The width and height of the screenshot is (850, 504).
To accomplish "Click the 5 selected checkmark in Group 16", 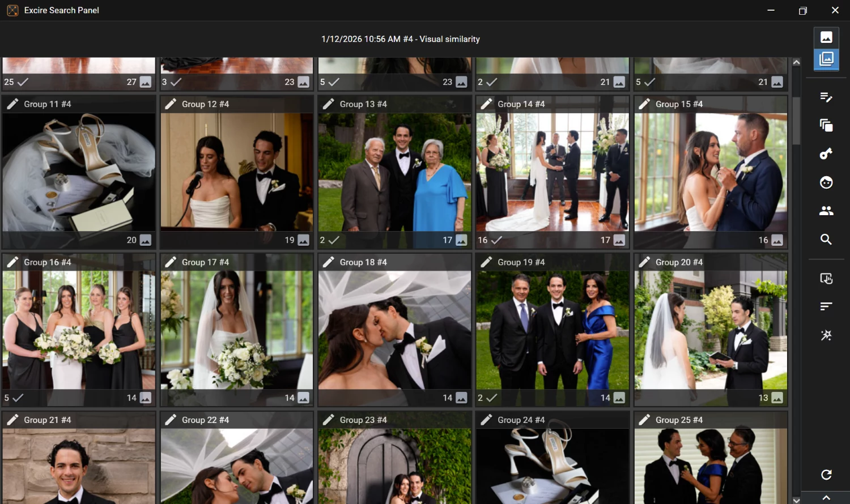I will click(x=18, y=398).
